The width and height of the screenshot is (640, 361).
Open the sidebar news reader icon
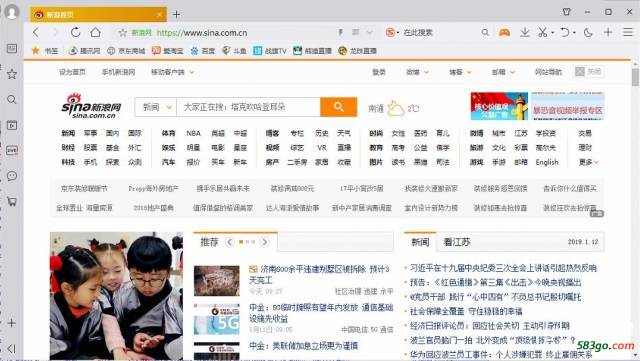(x=12, y=48)
